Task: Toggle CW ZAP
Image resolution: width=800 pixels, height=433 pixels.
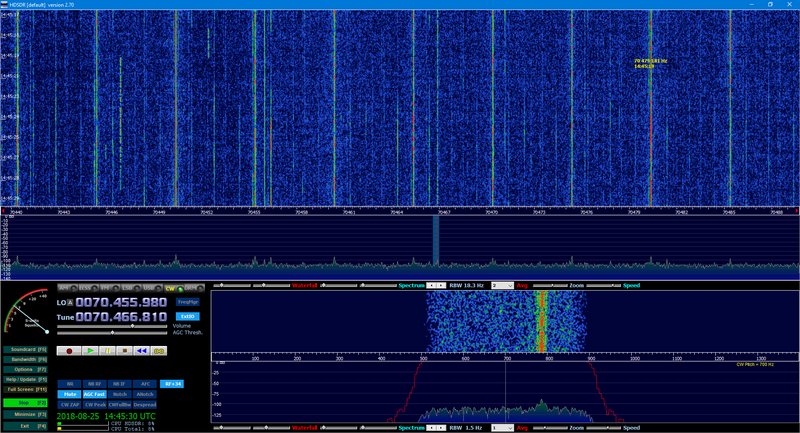Action: (x=69, y=404)
